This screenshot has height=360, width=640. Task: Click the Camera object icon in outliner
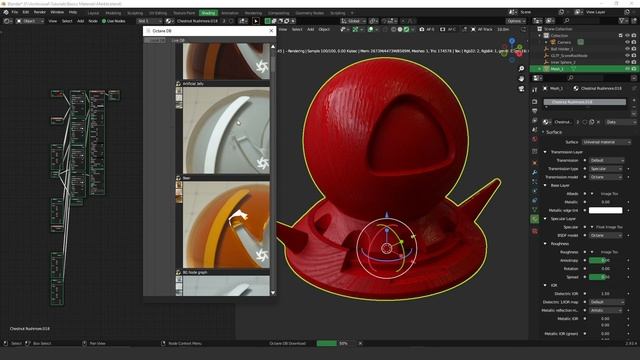pyautogui.click(x=553, y=42)
